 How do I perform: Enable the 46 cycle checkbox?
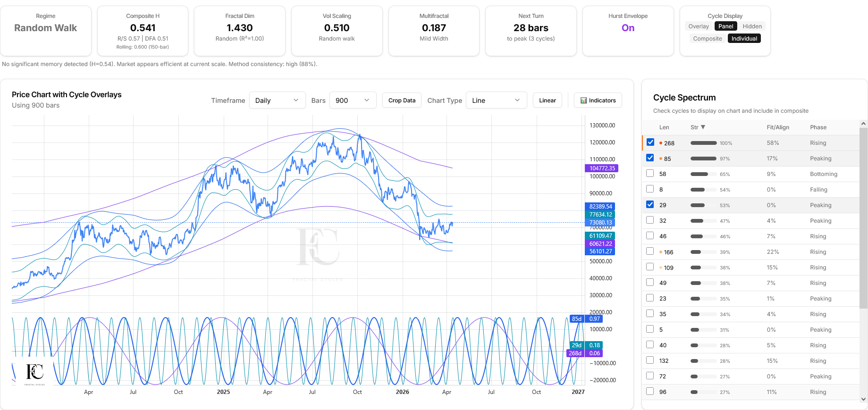click(650, 236)
